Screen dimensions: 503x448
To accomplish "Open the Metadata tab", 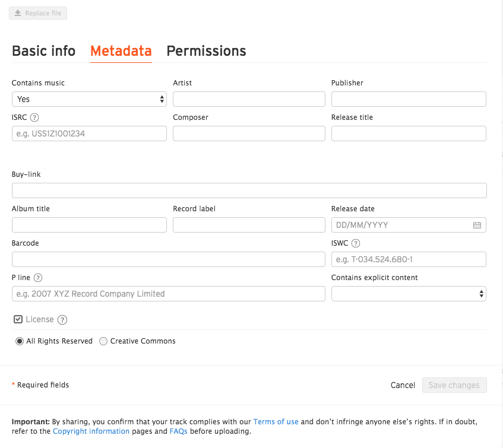I will (x=121, y=51).
